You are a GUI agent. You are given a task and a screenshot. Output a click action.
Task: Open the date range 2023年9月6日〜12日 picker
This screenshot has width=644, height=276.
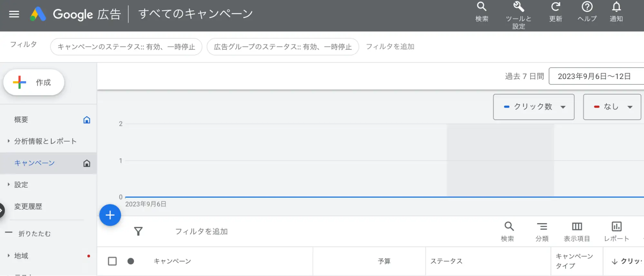point(594,76)
